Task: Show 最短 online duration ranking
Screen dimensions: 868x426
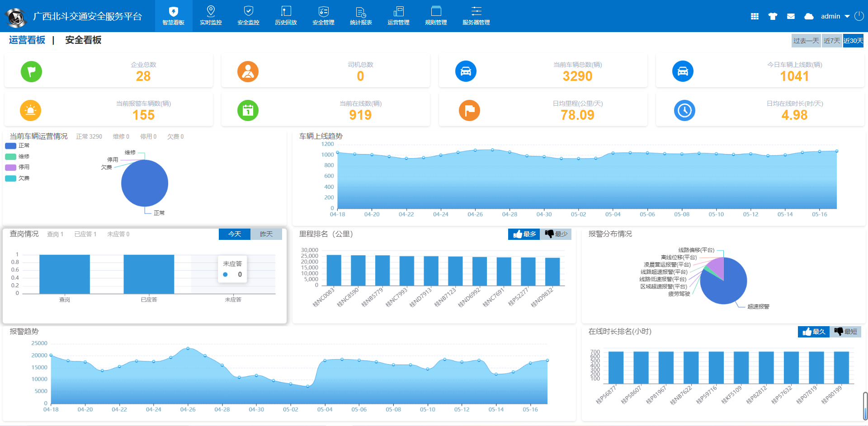Action: click(x=845, y=332)
